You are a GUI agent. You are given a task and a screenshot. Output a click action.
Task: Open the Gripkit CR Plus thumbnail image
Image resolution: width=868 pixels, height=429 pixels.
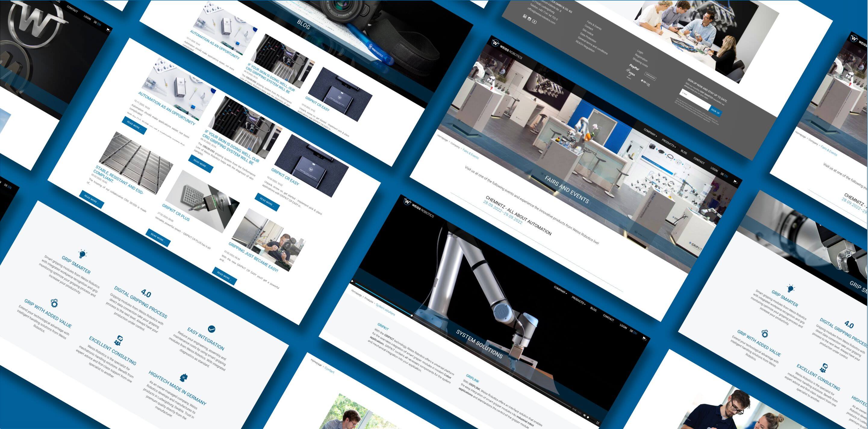(202, 201)
